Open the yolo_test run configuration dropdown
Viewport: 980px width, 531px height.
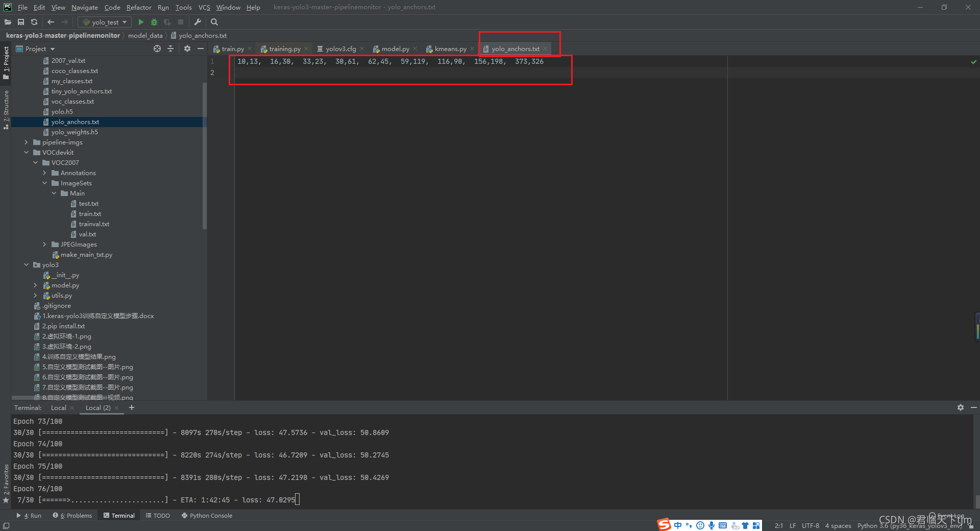(105, 22)
